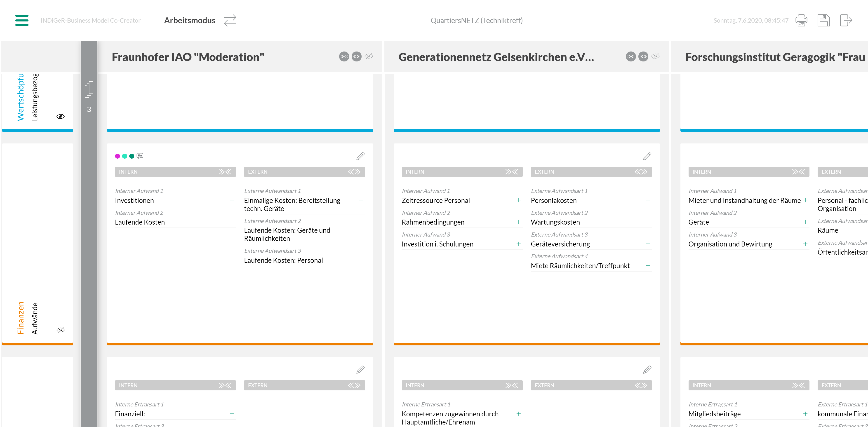Image resolution: width=868 pixels, height=427 pixels.
Task: Add entry next to Investition i. Schulungen
Action: (519, 244)
